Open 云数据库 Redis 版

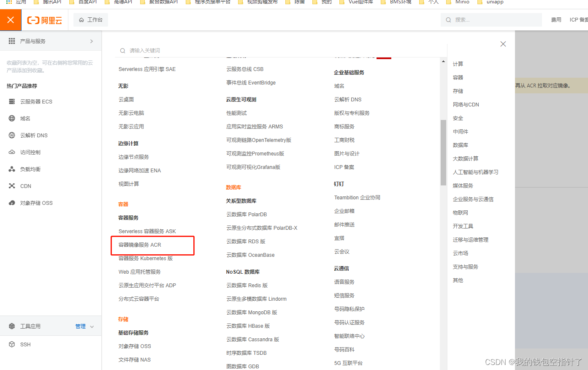247,286
